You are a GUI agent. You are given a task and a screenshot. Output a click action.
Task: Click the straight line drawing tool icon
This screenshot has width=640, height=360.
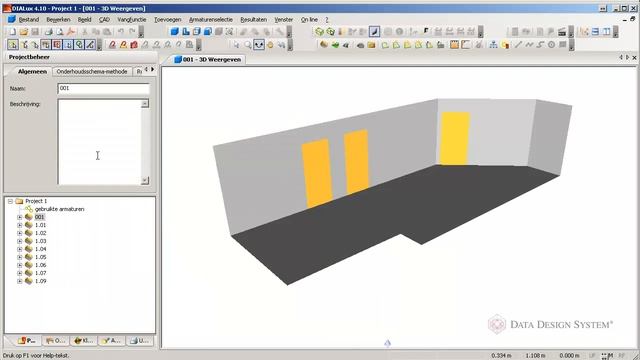pyautogui.click(x=518, y=44)
